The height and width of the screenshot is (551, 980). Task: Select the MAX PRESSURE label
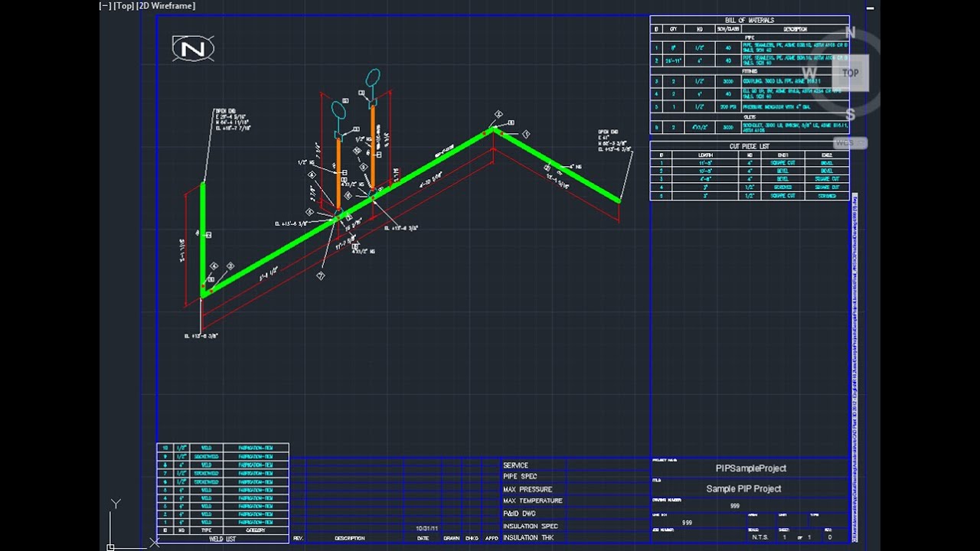tap(528, 489)
